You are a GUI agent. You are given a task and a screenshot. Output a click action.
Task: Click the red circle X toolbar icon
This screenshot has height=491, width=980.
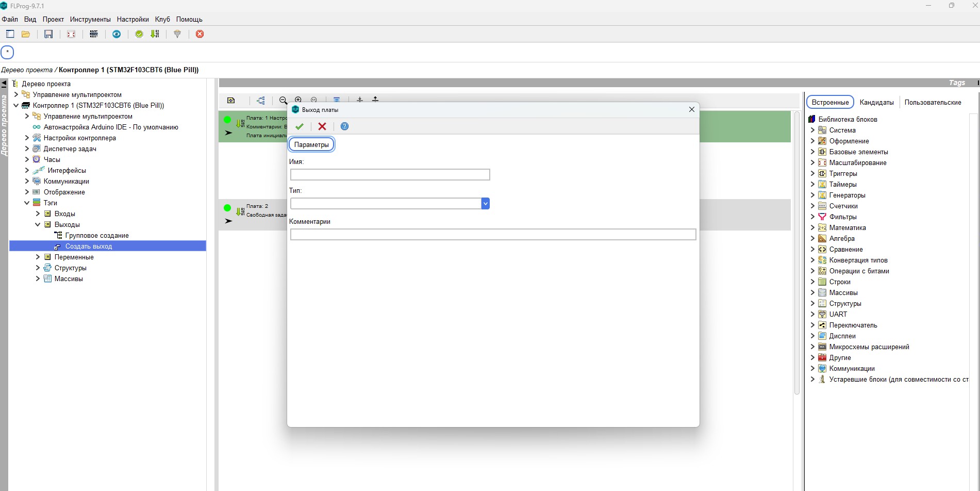click(200, 34)
